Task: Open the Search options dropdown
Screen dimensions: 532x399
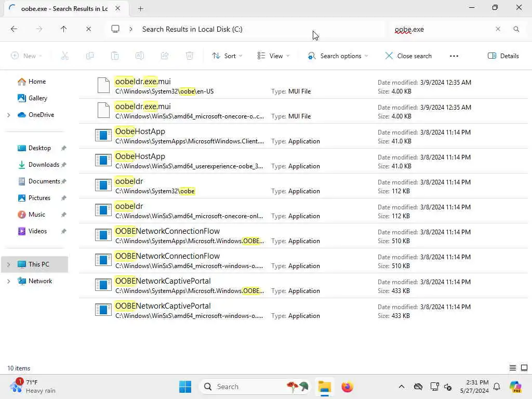Action: 338,56
